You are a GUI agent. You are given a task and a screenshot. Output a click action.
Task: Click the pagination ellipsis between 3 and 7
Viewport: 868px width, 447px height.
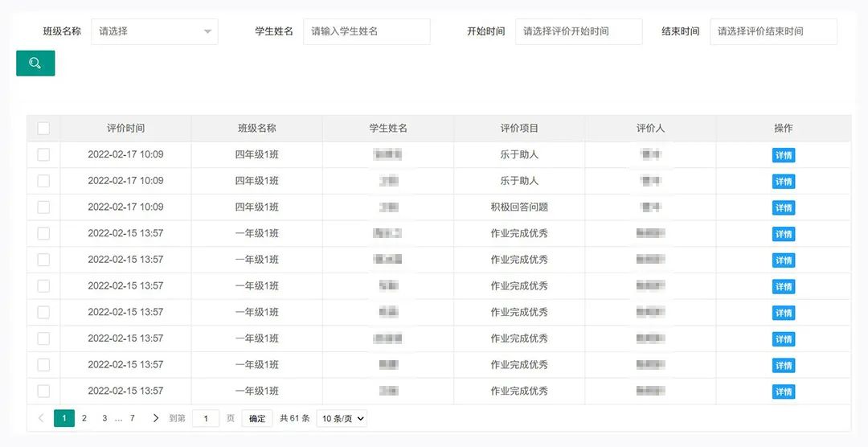[118, 419]
